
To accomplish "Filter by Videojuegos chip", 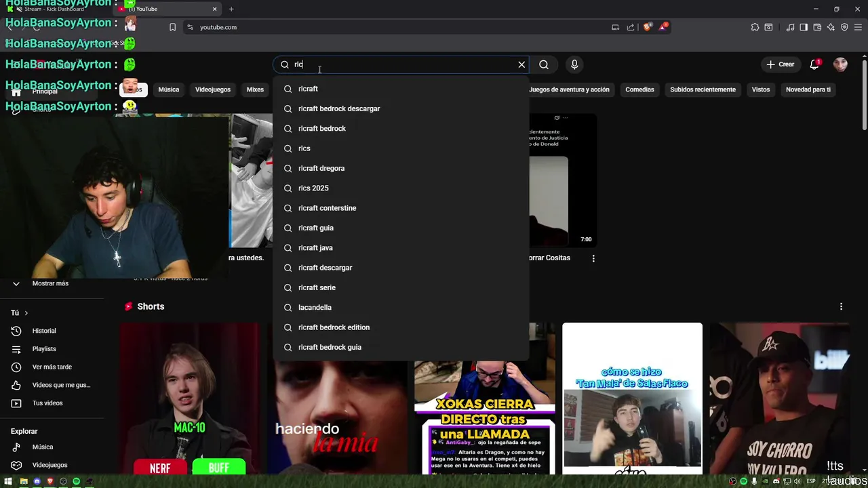I will (213, 89).
